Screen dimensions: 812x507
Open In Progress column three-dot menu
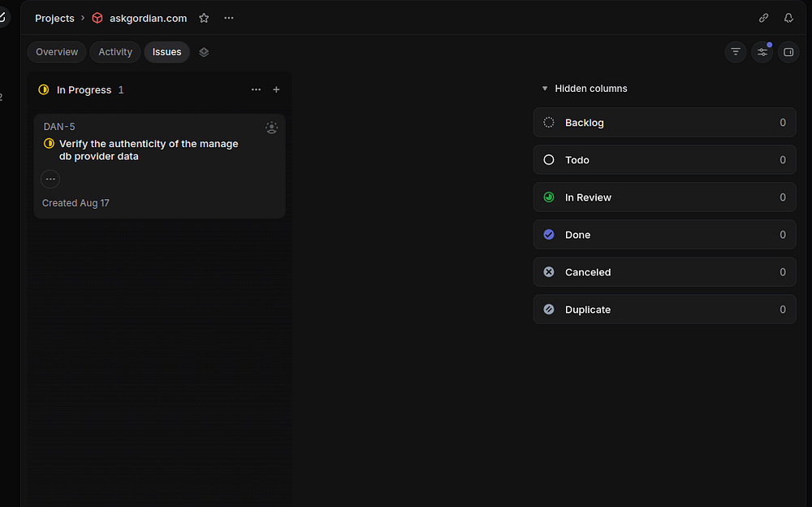coord(256,89)
